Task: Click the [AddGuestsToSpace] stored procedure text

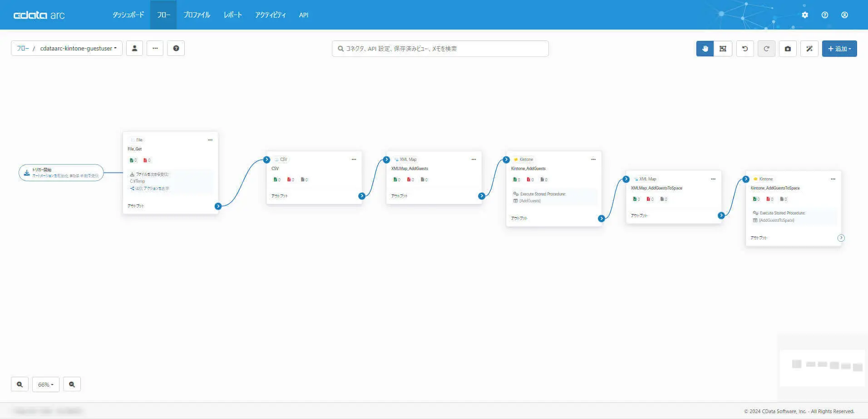Action: pyautogui.click(x=777, y=220)
